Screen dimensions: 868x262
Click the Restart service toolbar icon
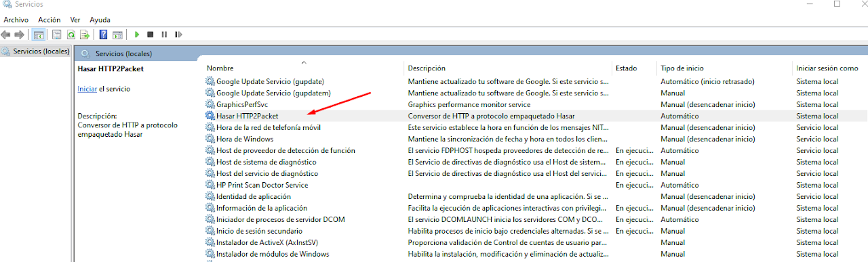point(178,35)
